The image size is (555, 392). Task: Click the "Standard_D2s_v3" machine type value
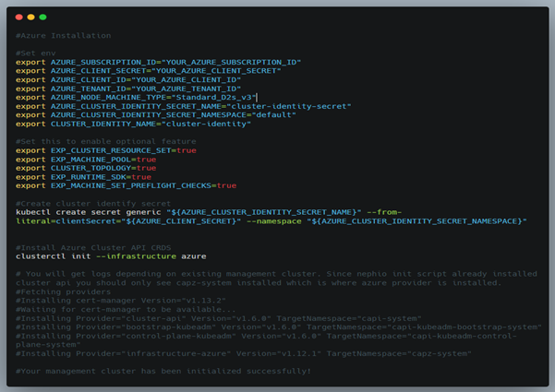(213, 98)
